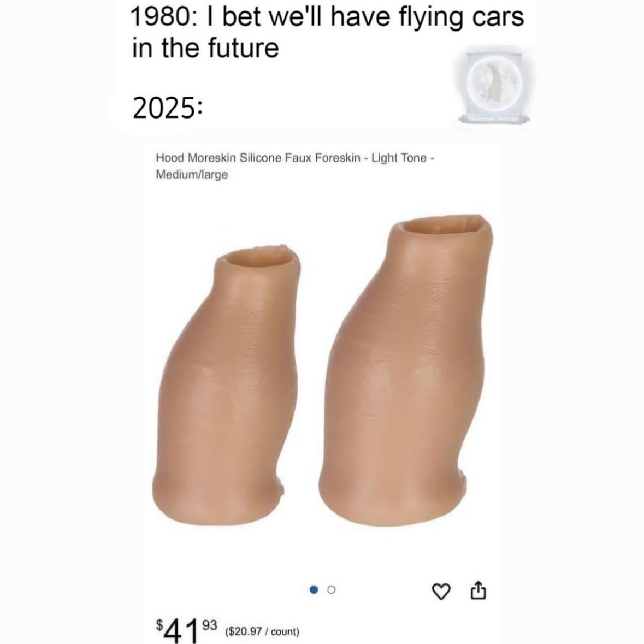
Task: Open the share icon next to heart
Action: [478, 590]
